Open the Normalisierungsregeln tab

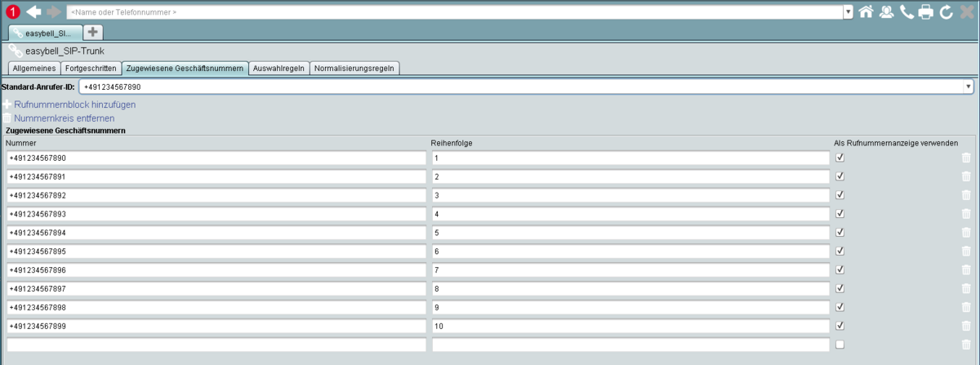click(354, 68)
